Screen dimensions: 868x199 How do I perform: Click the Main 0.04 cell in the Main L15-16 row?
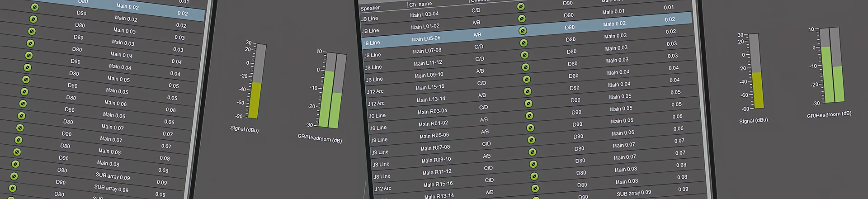pyautogui.click(x=619, y=72)
